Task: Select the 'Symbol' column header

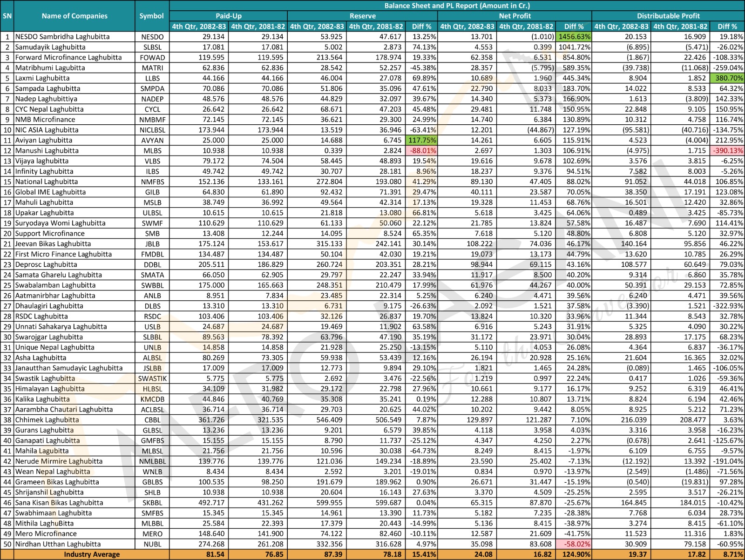Action: [x=152, y=16]
